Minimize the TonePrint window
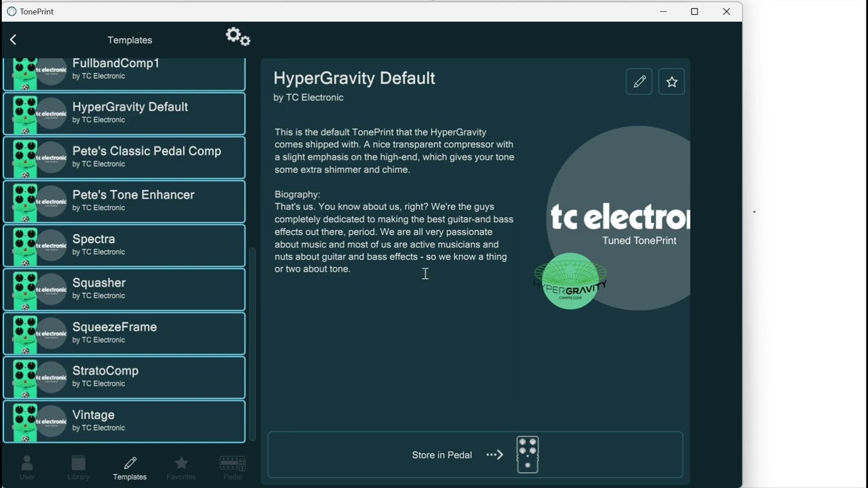The image size is (868, 488). coord(663,12)
